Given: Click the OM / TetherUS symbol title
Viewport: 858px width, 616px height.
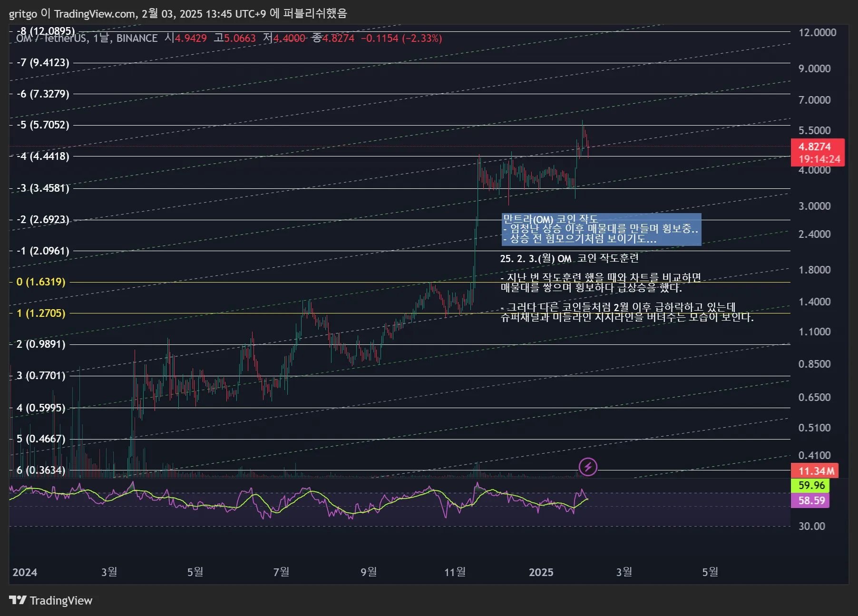Looking at the screenshot, I should pos(50,39).
